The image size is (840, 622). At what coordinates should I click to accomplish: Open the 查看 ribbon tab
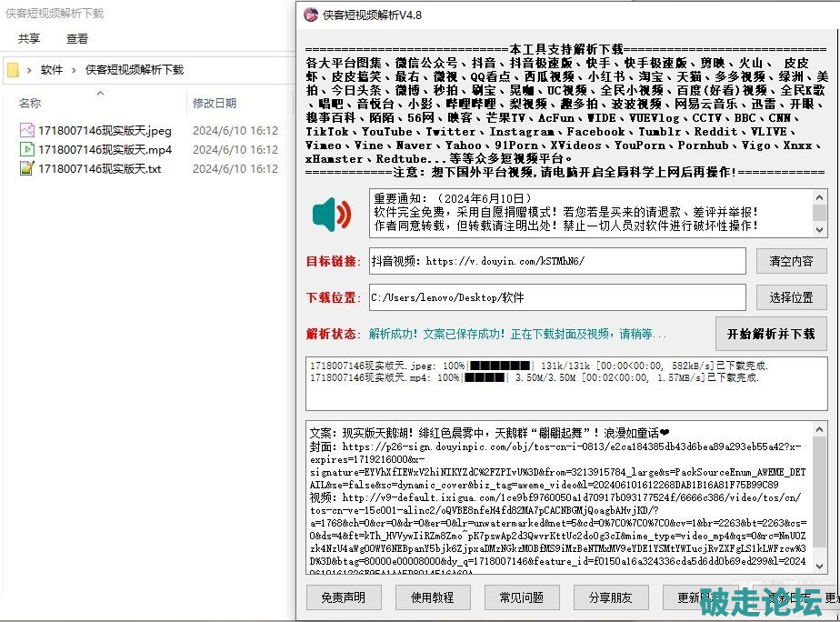[77, 39]
